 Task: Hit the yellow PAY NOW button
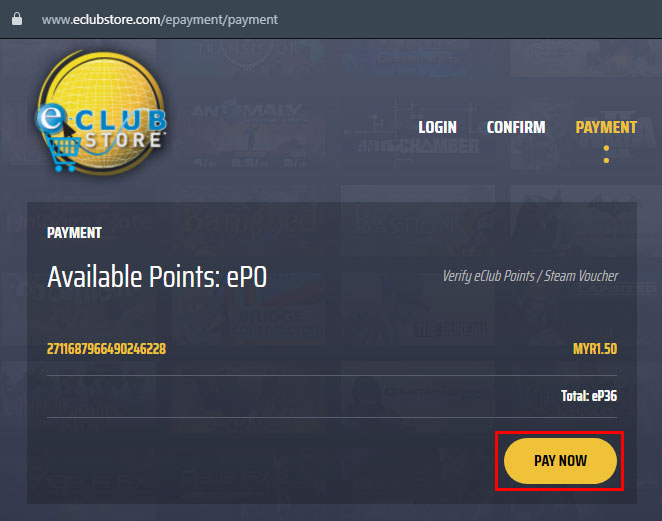(x=560, y=461)
